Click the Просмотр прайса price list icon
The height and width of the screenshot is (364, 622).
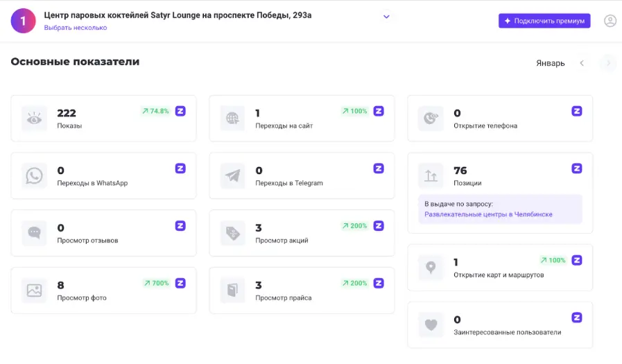[232, 291]
